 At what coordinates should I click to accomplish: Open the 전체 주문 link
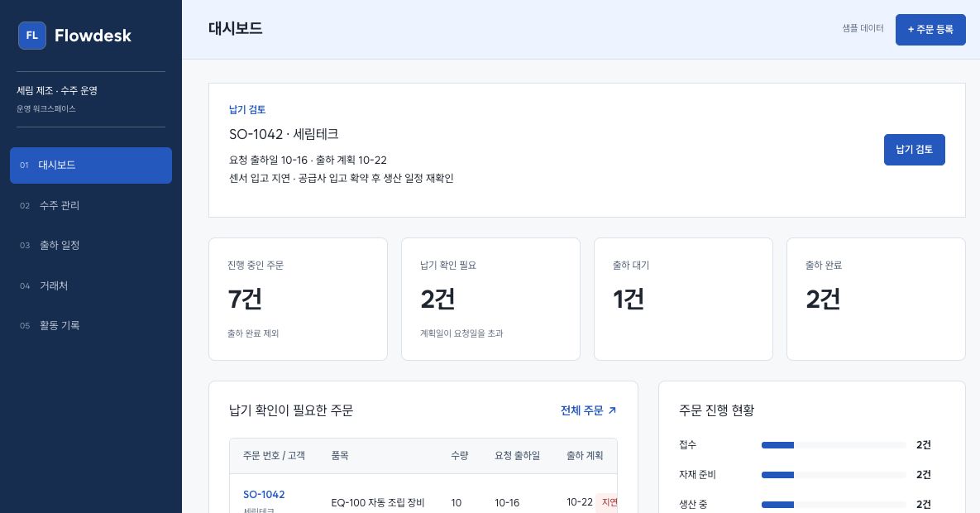[588, 410]
